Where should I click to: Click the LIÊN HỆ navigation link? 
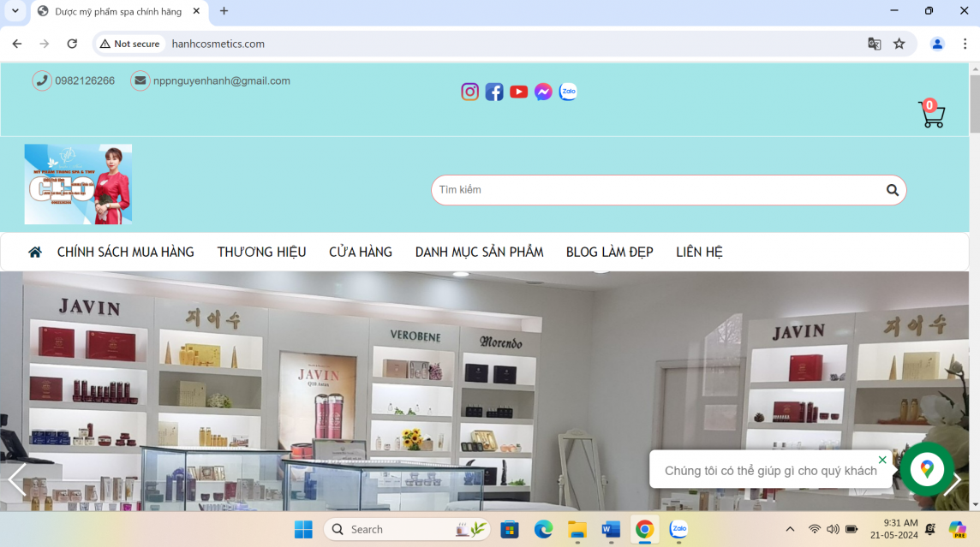(x=699, y=251)
